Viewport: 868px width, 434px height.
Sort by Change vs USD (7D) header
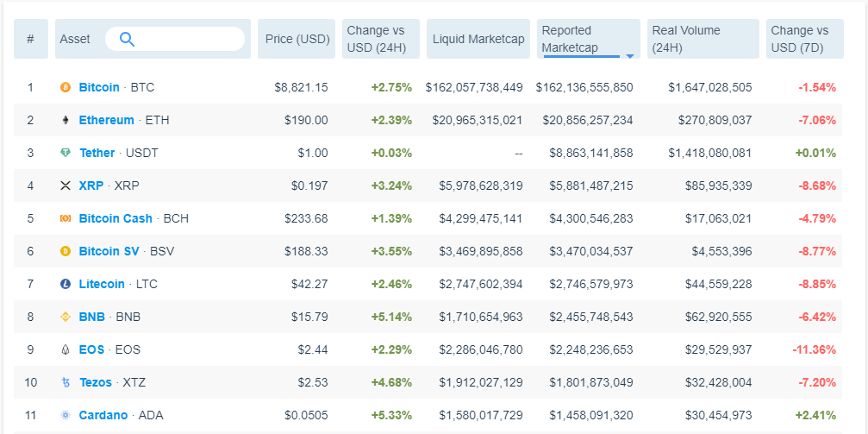(x=805, y=39)
